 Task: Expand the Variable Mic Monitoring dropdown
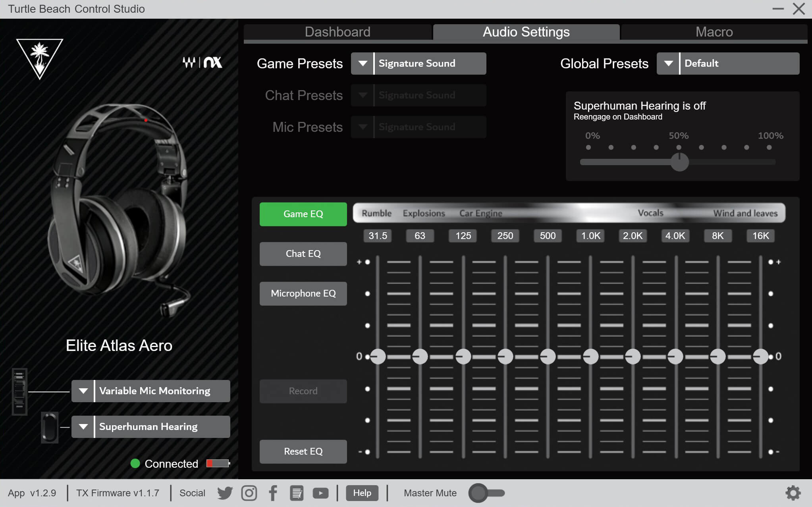click(83, 391)
